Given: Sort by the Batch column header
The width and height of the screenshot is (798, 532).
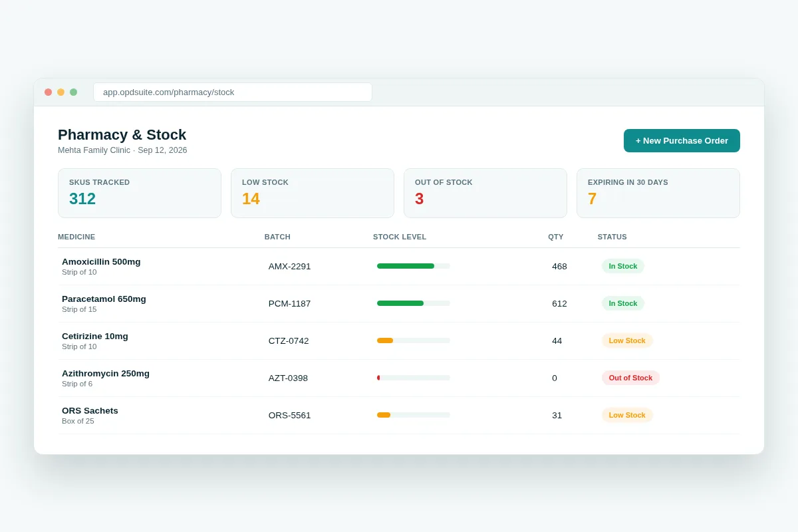Looking at the screenshot, I should point(277,237).
